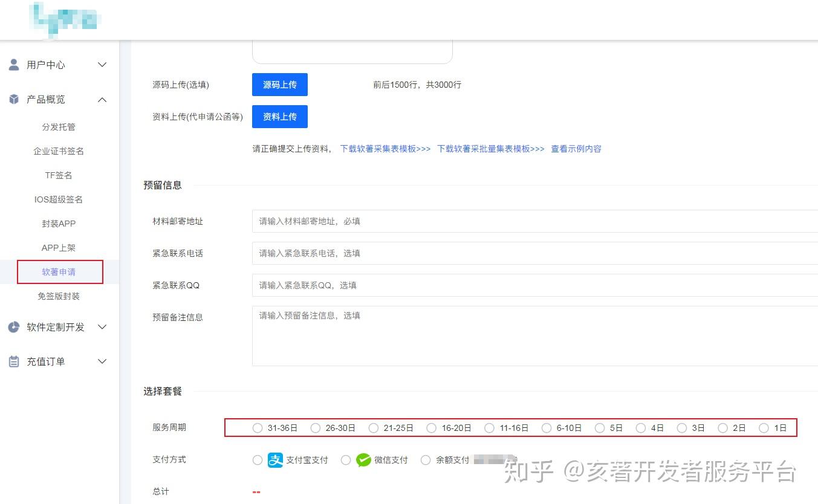Open 企业证书签名 in the sidebar
Viewport: 818px width, 504px height.
pos(59,151)
